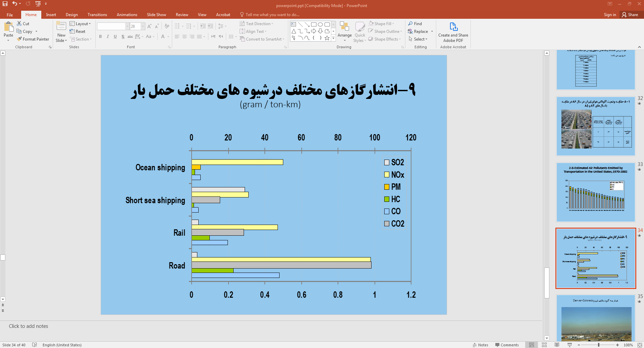Image resolution: width=644 pixels, height=348 pixels.
Task: Open the Align Text dropdown
Action: [x=253, y=31]
